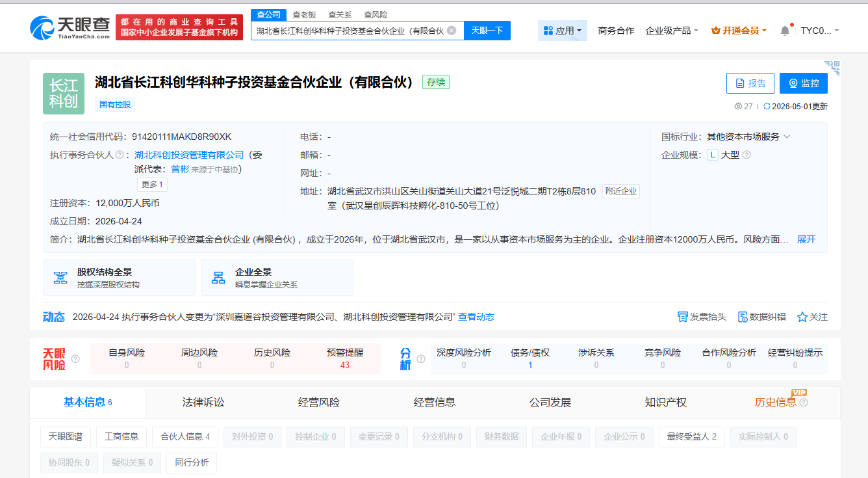868x478 pixels.
Task: Open 企业全景 card
Action: [x=277, y=278]
